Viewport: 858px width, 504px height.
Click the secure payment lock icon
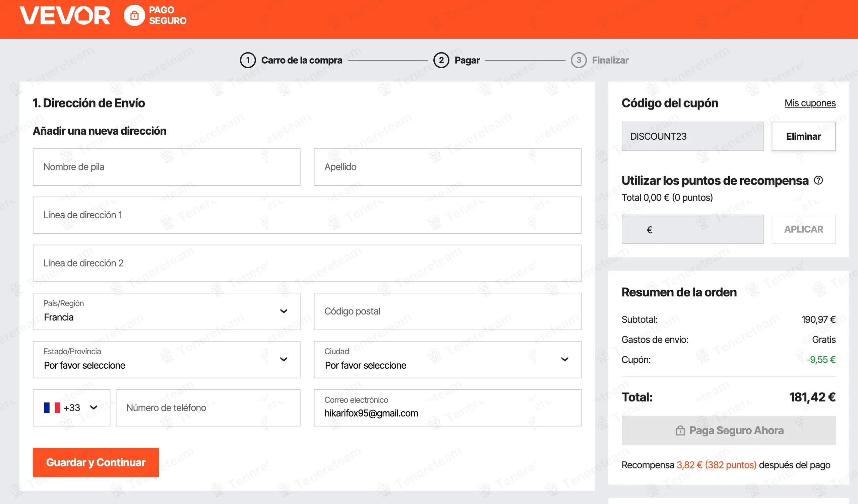[x=134, y=16]
